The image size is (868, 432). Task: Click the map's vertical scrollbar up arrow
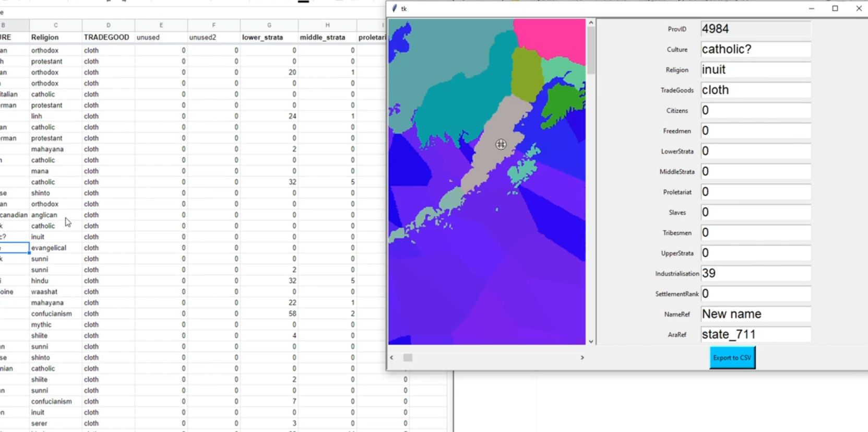pyautogui.click(x=591, y=22)
